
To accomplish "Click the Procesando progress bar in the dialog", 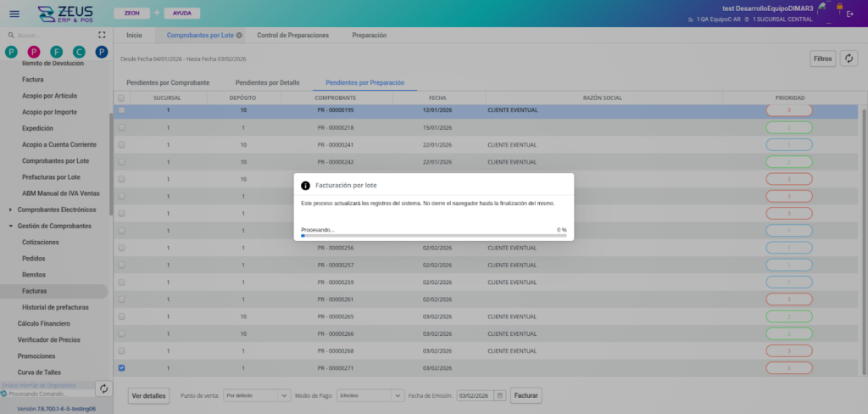I will pyautogui.click(x=433, y=236).
